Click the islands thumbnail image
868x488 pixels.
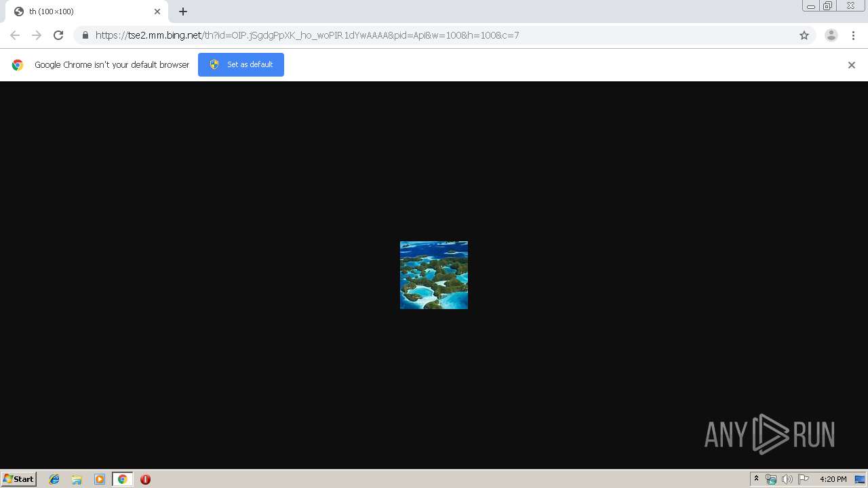[434, 275]
